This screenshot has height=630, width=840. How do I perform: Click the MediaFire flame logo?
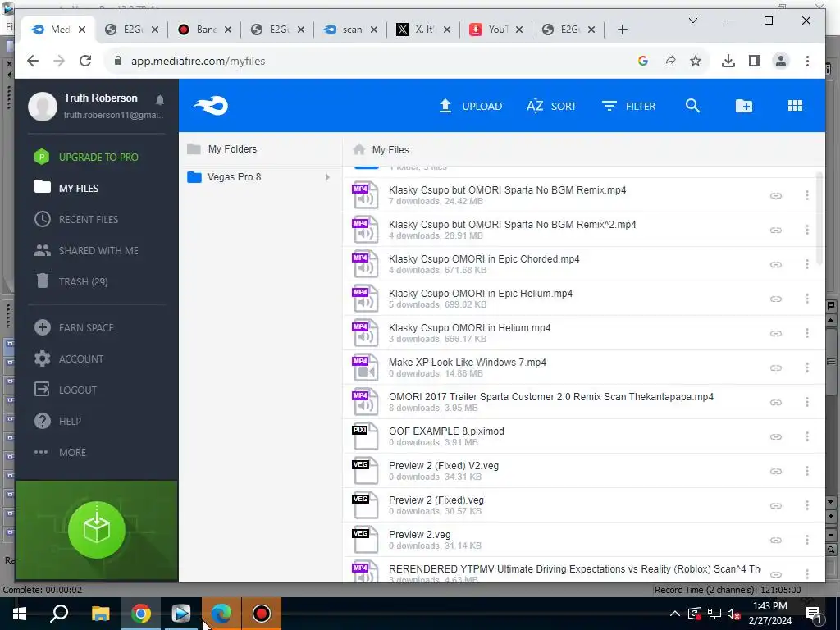(x=211, y=106)
